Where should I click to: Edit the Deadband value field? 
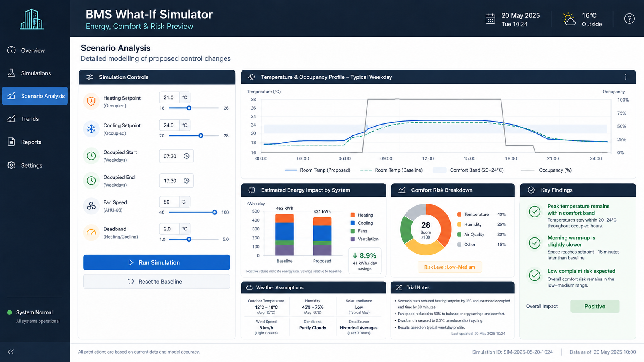tap(169, 229)
